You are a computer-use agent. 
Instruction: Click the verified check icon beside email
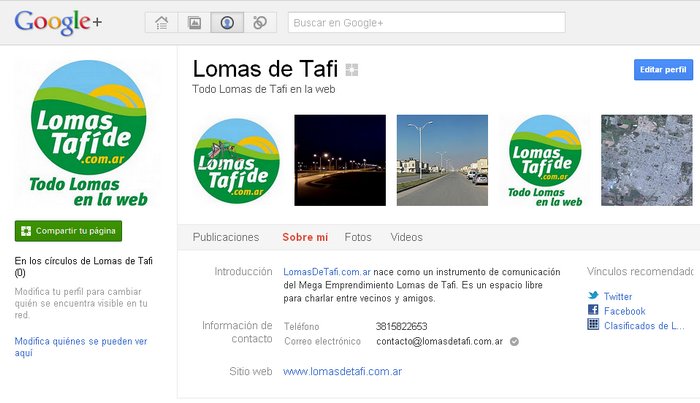(514, 342)
